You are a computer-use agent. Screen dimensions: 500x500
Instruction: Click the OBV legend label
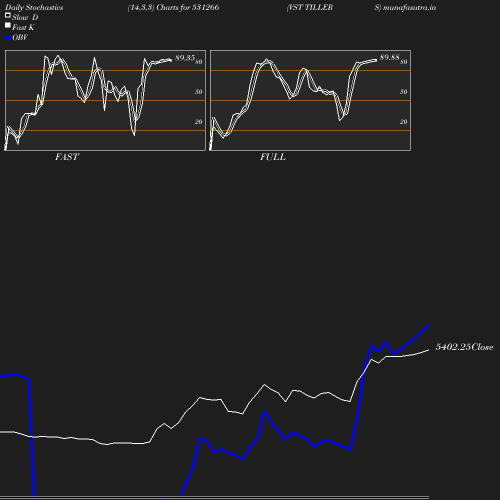coord(20,38)
